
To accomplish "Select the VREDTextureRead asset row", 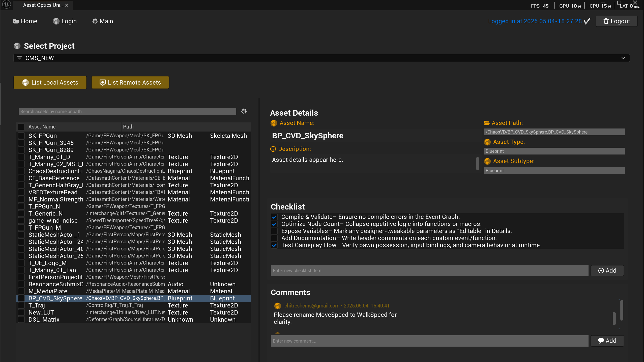I will tap(134, 192).
